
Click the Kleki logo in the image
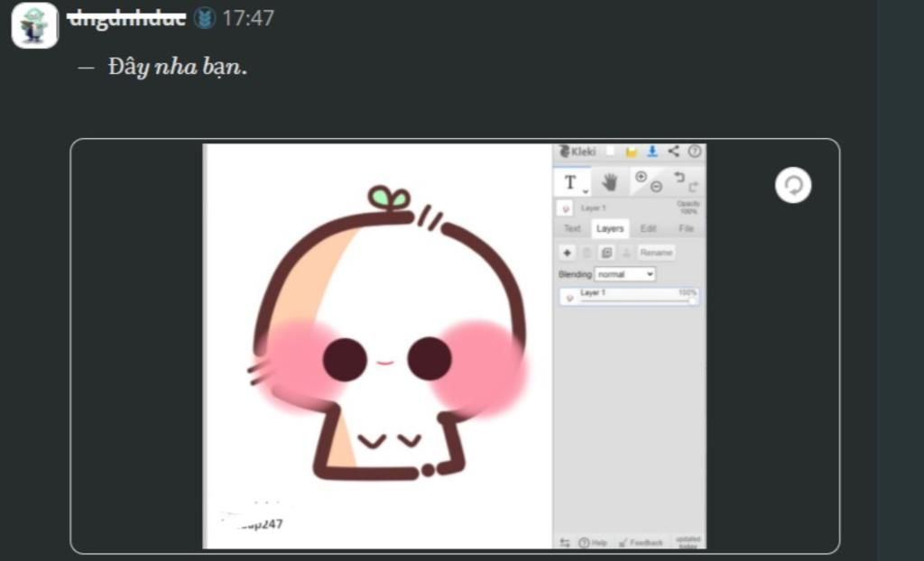[x=578, y=152]
